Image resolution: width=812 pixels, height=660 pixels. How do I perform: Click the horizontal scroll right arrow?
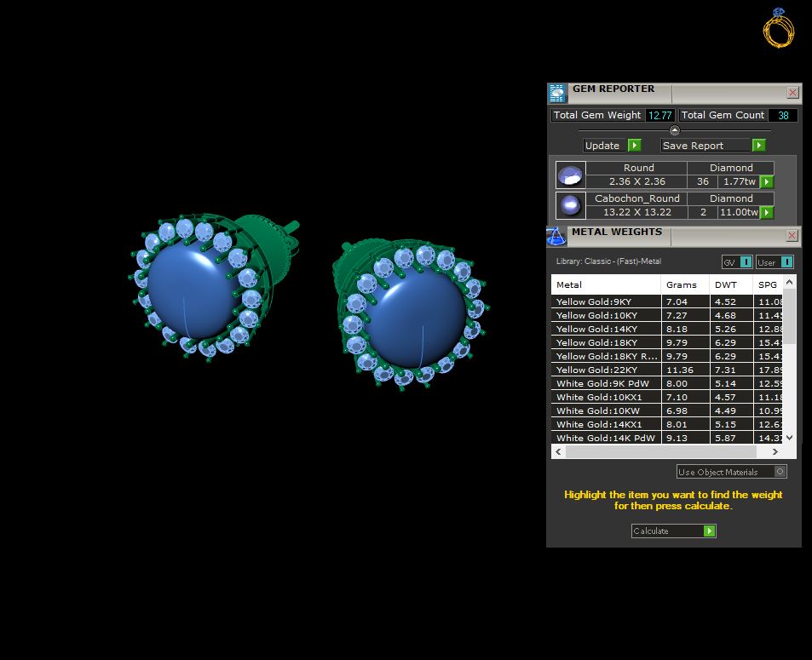tap(775, 452)
